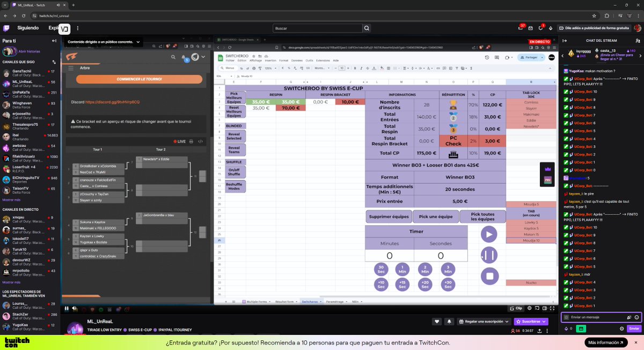
Task: Click the timer play button in spreadsheet
Action: [x=489, y=234]
